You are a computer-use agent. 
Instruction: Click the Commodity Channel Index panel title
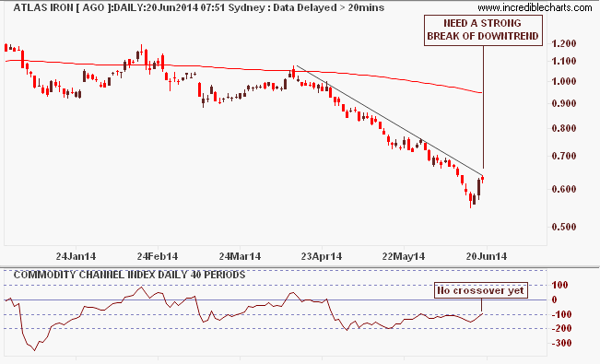129,275
